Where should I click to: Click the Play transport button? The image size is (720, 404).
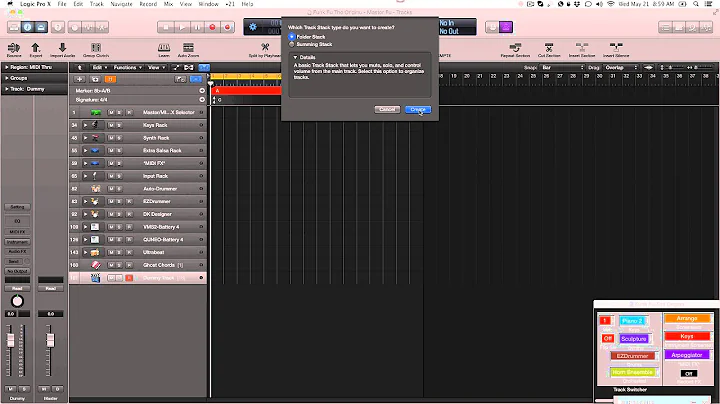pos(181,27)
